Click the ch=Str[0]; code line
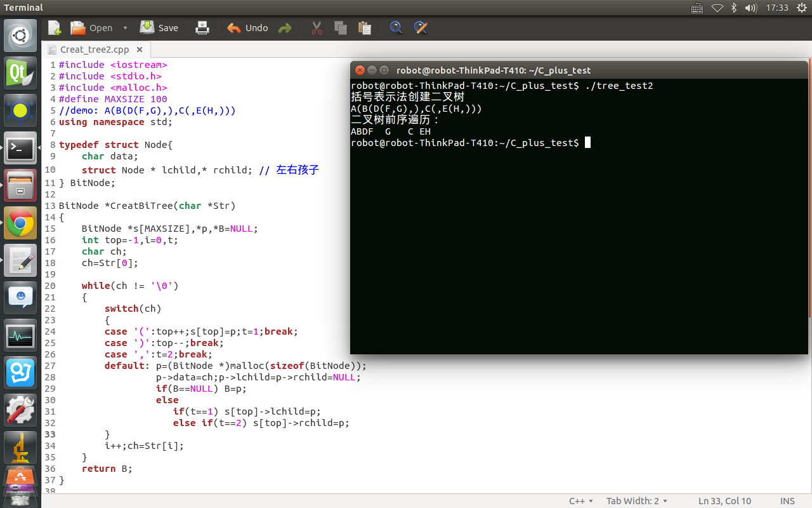Image resolution: width=812 pixels, height=508 pixels. 110,263
